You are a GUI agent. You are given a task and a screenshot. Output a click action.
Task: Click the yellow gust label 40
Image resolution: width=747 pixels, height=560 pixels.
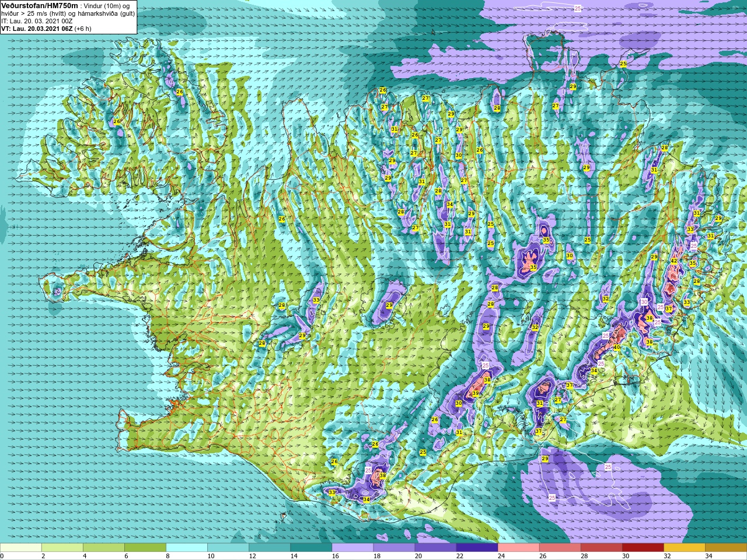[x=617, y=346]
